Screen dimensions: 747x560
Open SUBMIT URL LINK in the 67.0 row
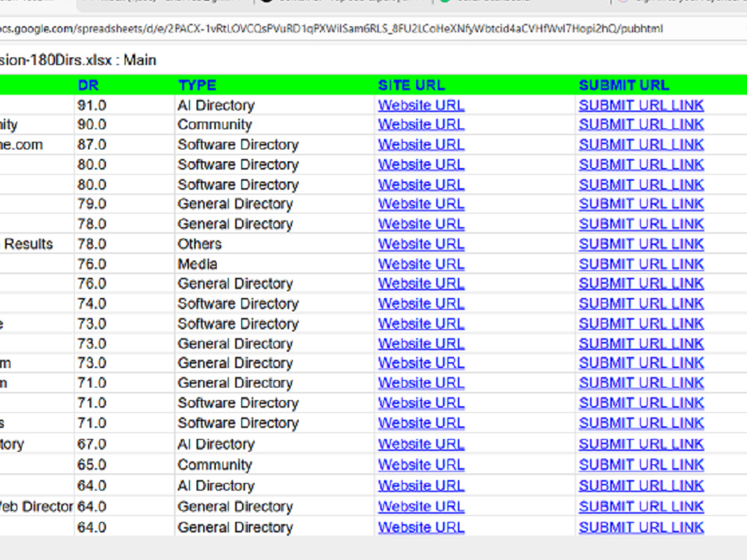641,444
